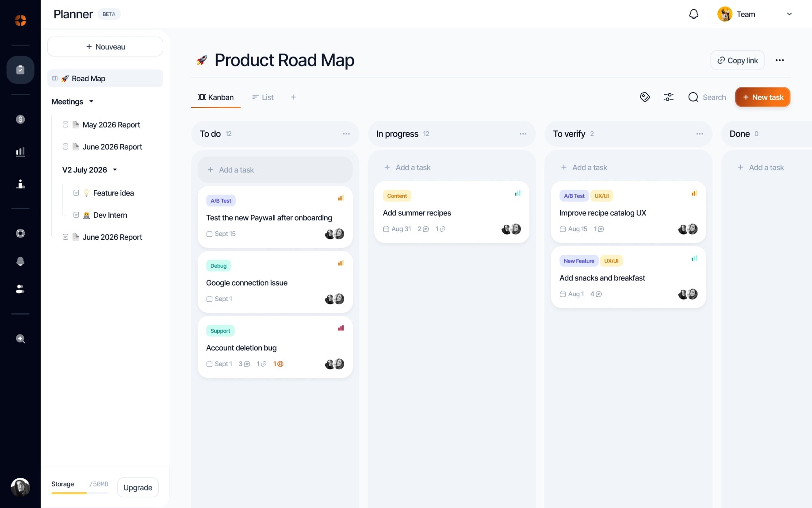Image resolution: width=812 pixels, height=508 pixels.
Task: Open the Account deletion bug card
Action: (x=275, y=347)
